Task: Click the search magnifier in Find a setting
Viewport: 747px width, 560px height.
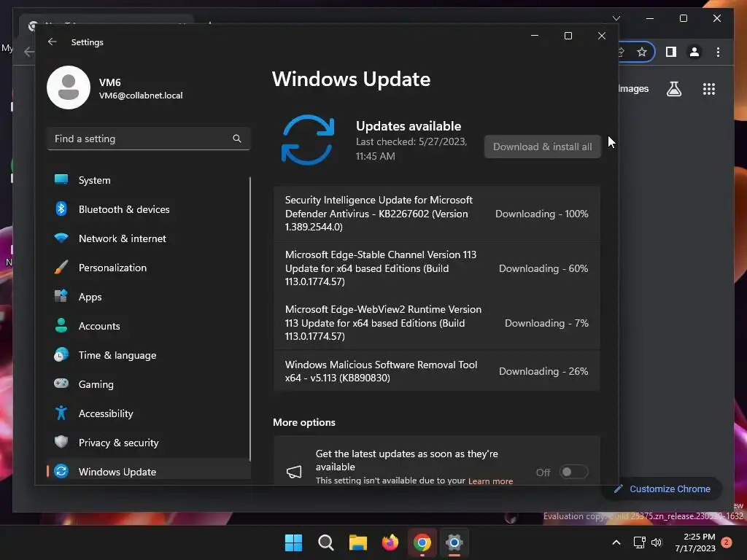Action: (x=237, y=139)
